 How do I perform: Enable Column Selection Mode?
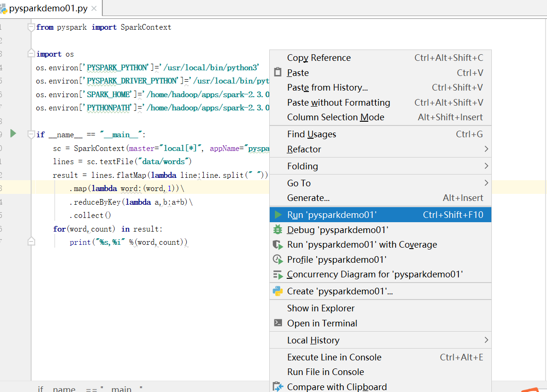[381, 117]
